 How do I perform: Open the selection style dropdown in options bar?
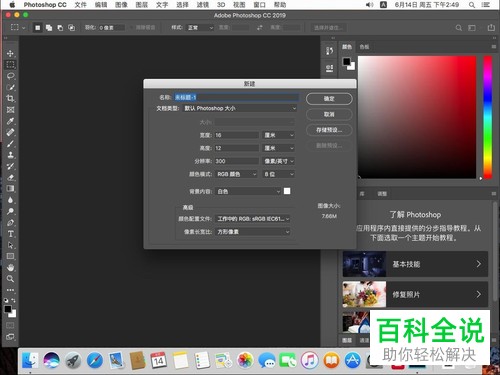click(x=200, y=28)
